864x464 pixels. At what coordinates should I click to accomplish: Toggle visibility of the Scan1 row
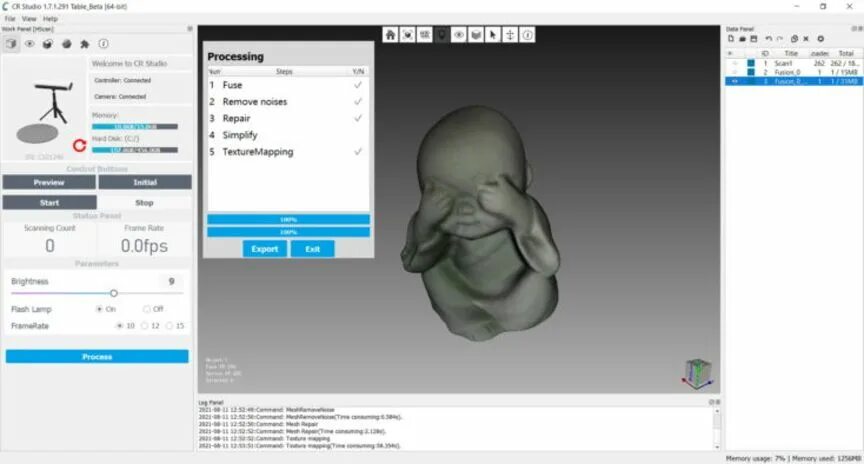[x=734, y=63]
